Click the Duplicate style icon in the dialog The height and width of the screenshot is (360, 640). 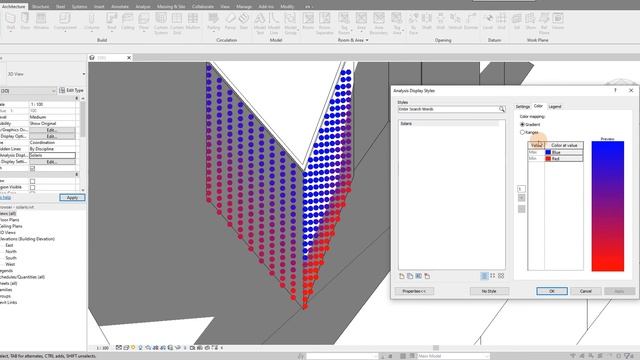[x=410, y=276]
